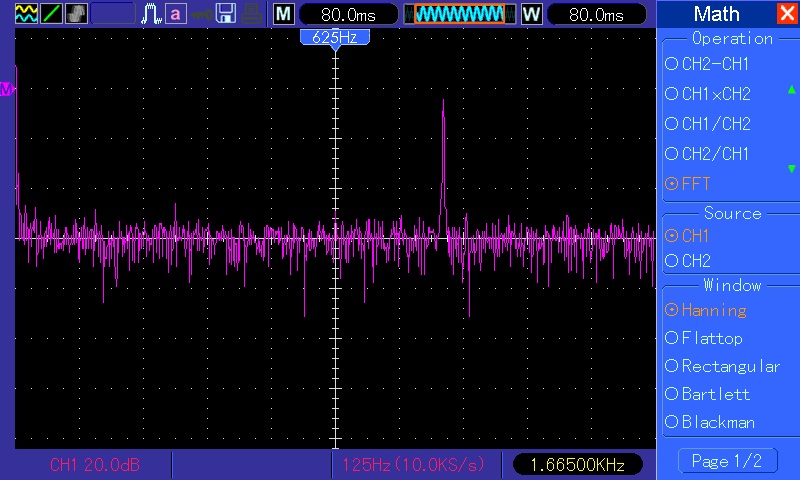This screenshot has height=480, width=800.
Task: Select the FFT operation
Action: [x=688, y=184]
